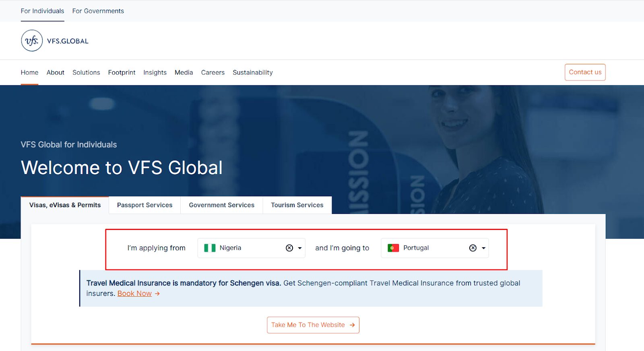This screenshot has height=351, width=644.
Task: Click the arrow next to Book Now
Action: (x=157, y=294)
